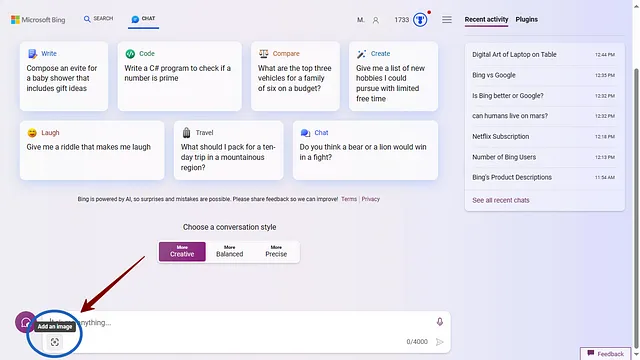This screenshot has width=640, height=360.
Task: Click the microphone voice input icon
Action: pos(440,322)
